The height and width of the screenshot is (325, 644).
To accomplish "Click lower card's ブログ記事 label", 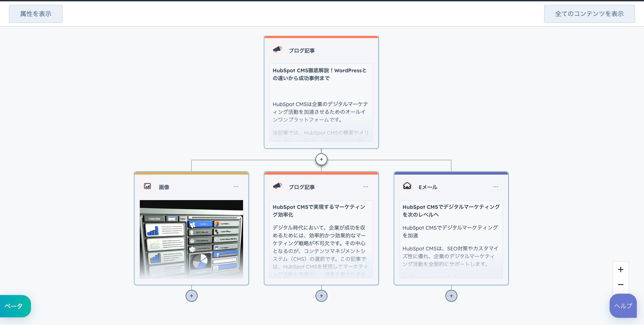I will (x=302, y=187).
